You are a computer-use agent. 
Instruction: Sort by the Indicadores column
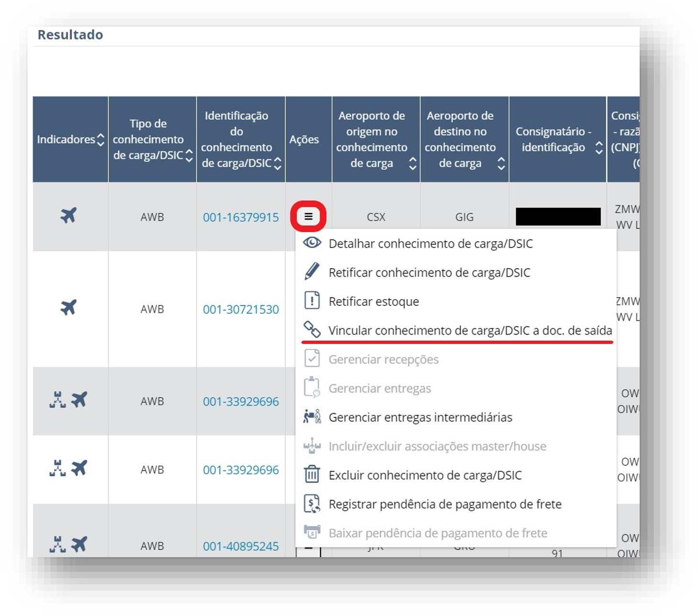pos(100,140)
